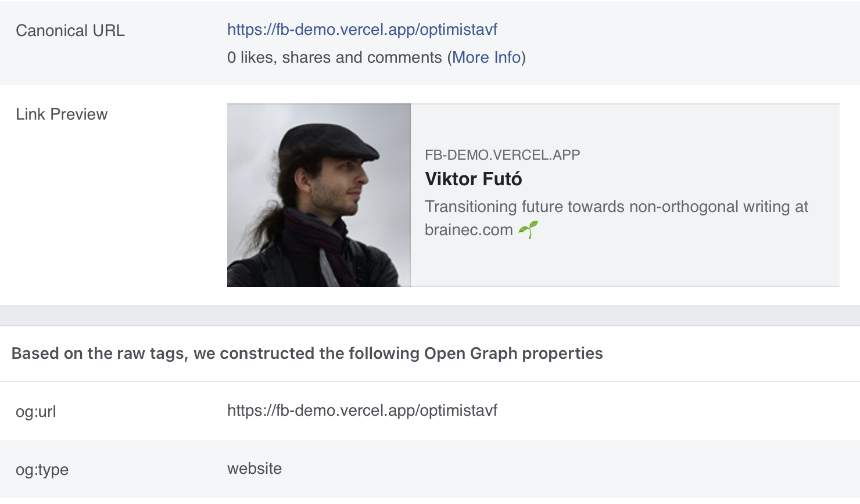Click the og:type property label
860x504 pixels.
(x=42, y=470)
